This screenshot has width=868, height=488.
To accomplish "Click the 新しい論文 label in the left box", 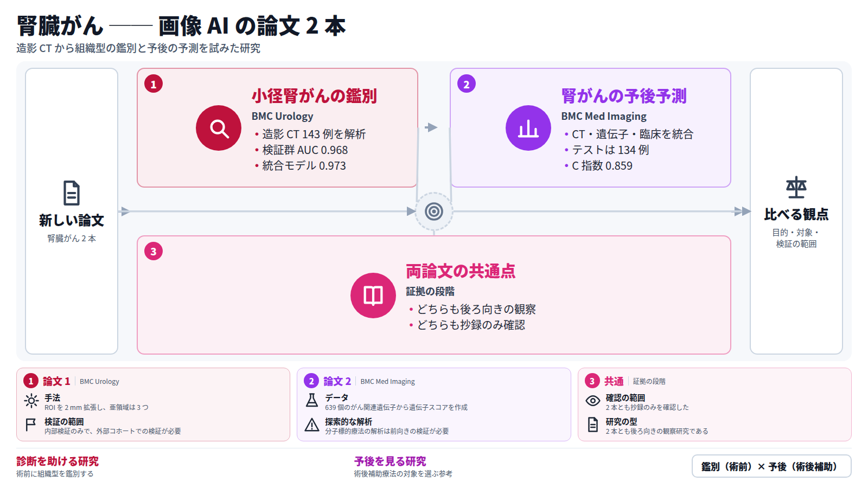I will 72,221.
